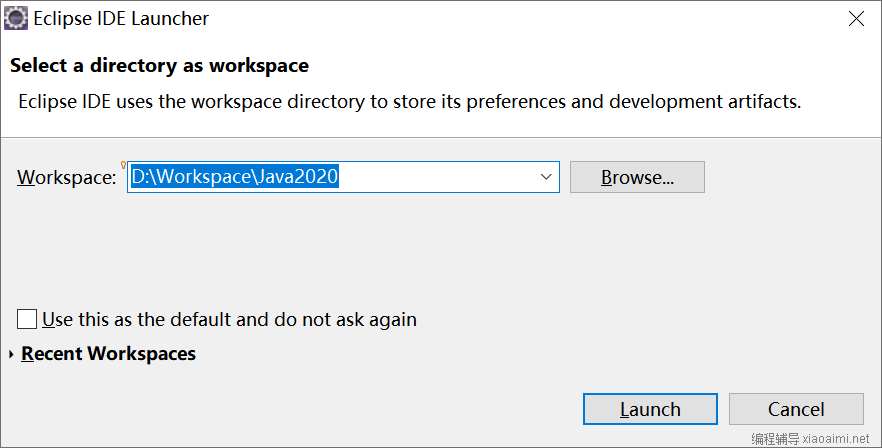The height and width of the screenshot is (448, 882).
Task: Click the highlighted D:\Workspace\Java2020 path text
Action: click(x=235, y=177)
